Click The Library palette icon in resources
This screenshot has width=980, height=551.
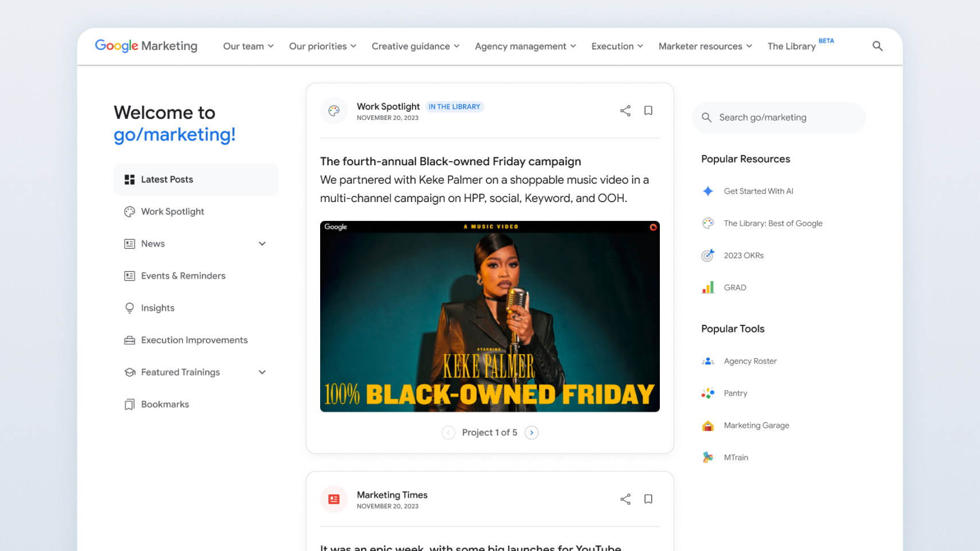click(708, 223)
